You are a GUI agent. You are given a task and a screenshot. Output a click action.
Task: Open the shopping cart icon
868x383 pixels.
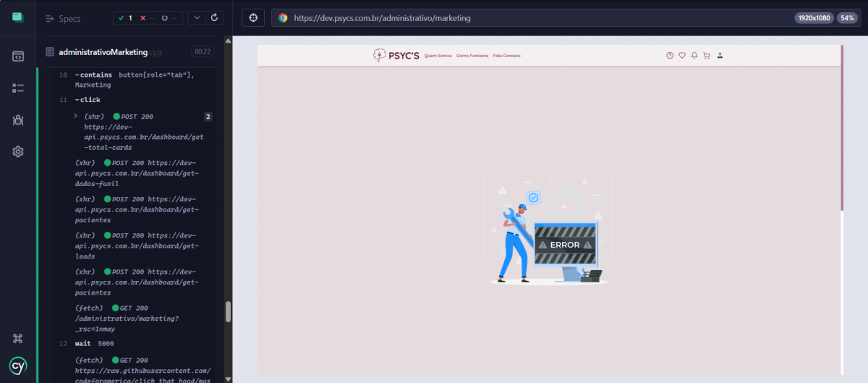pyautogui.click(x=707, y=56)
